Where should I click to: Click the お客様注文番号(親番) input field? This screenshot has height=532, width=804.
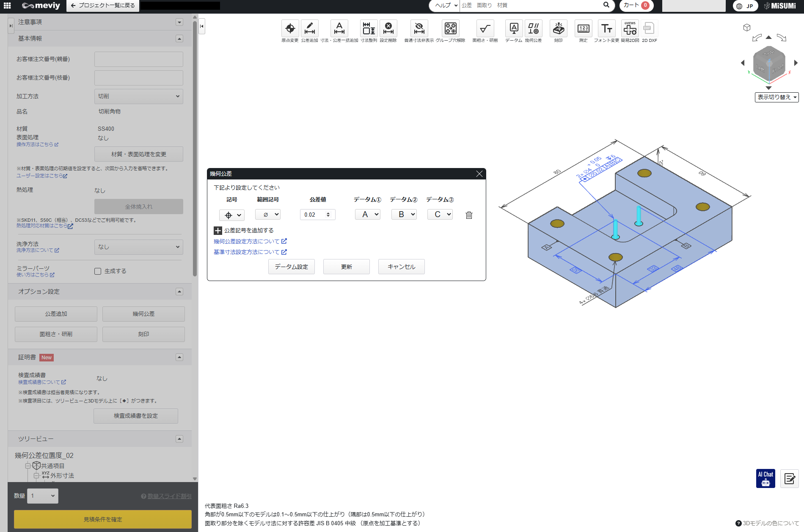[x=139, y=59]
